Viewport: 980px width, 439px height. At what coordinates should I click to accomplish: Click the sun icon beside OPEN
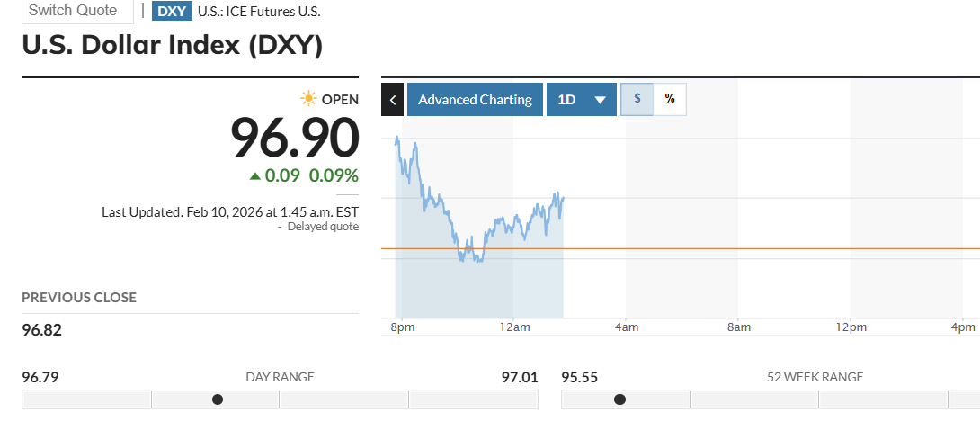[309, 99]
